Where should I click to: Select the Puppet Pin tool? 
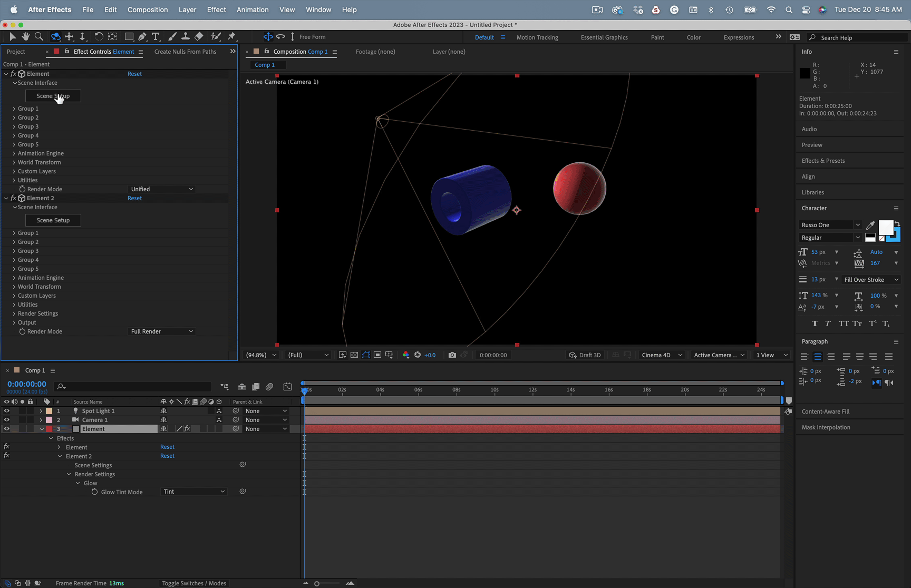tap(231, 36)
